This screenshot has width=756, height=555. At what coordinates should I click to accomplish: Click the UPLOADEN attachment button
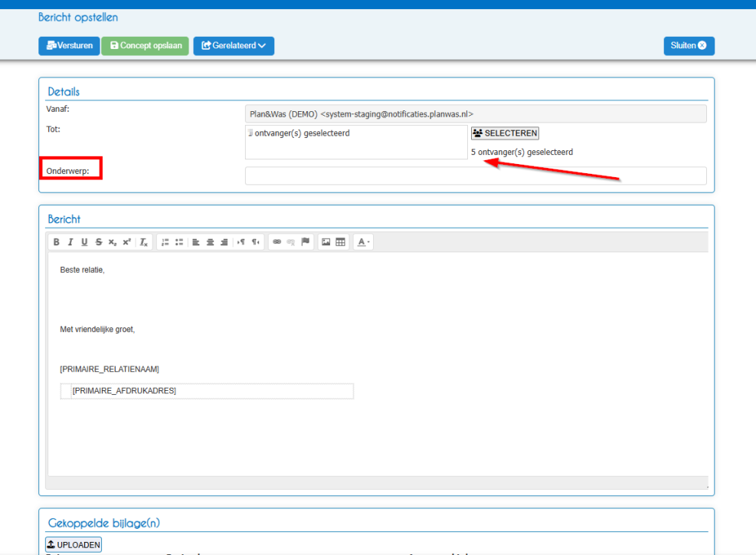74,545
